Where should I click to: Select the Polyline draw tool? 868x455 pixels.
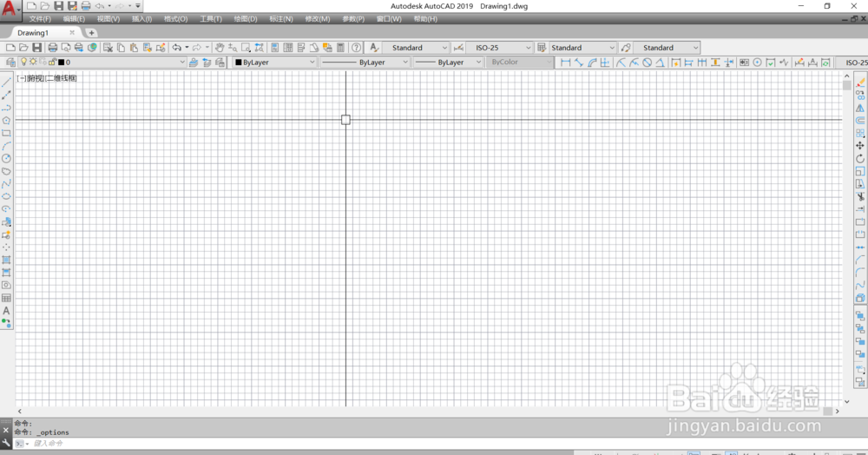coord(6,108)
